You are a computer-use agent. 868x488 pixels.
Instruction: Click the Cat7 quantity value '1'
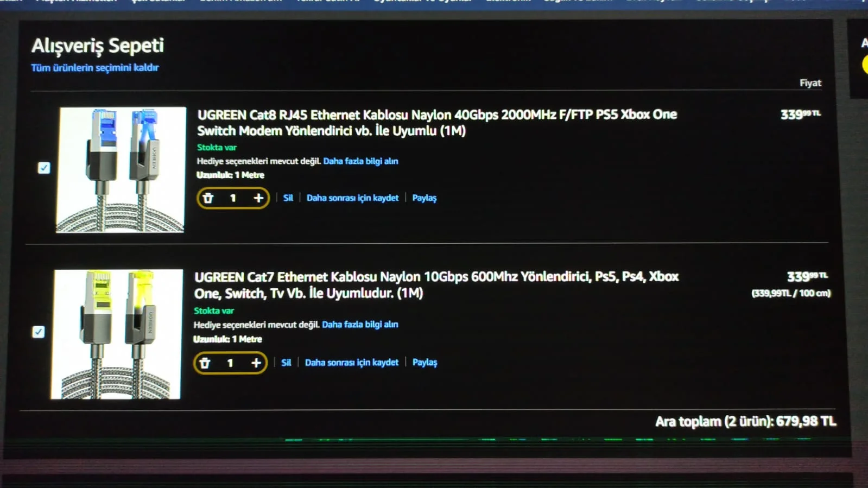tap(230, 363)
